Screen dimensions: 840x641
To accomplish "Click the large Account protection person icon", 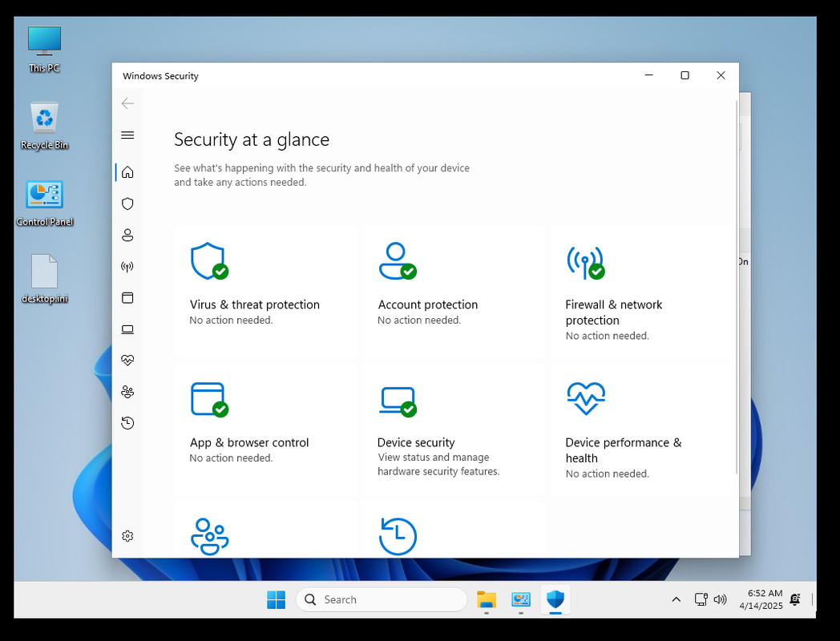I will 398,260.
